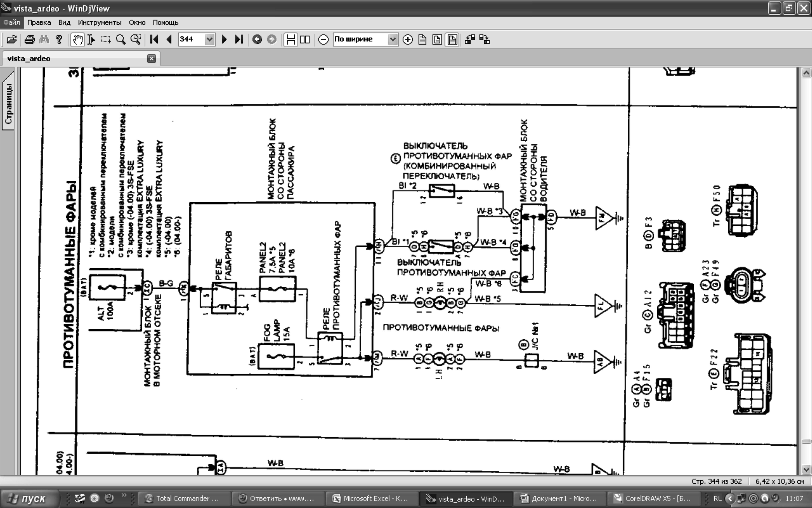Open Find with the binoculars icon

[44, 40]
